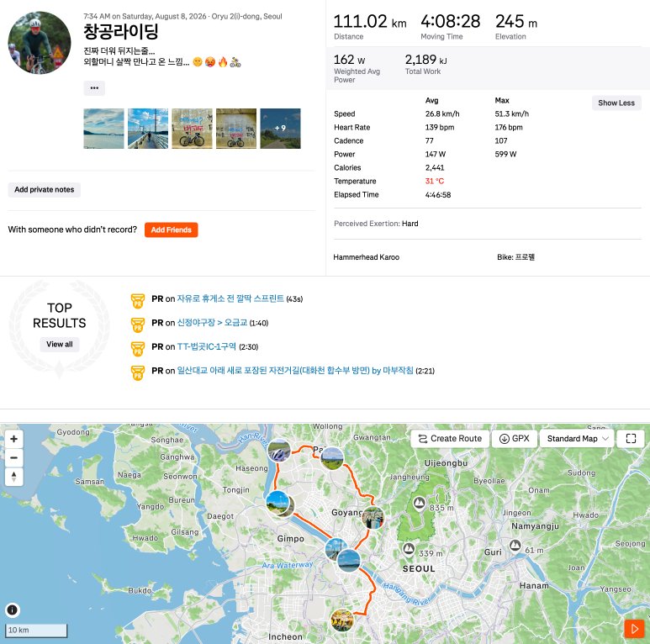Click the 835 m mountain peak marker
The image size is (650, 644).
point(419,503)
